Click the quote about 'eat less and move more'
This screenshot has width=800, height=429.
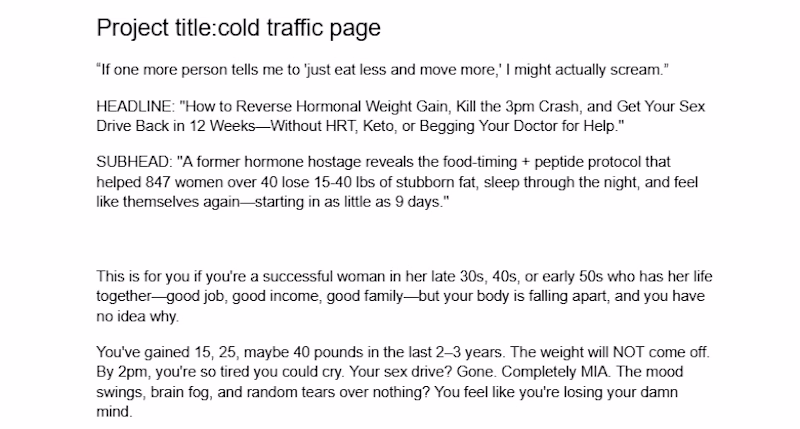pos(383,69)
